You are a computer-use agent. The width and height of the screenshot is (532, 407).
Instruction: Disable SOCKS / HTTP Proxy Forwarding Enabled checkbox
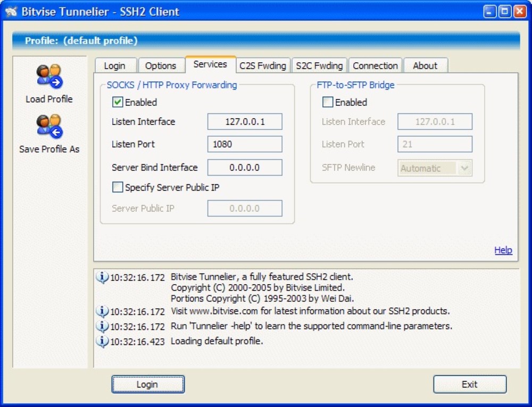coord(118,102)
